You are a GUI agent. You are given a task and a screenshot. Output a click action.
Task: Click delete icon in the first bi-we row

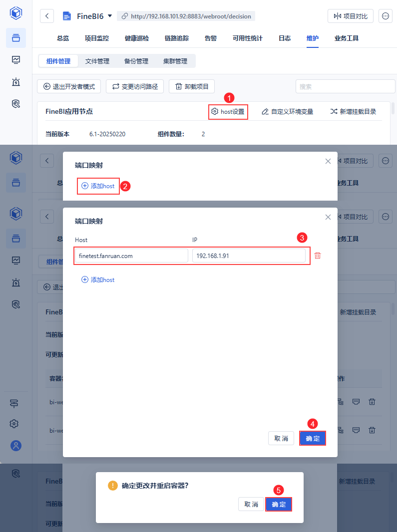coord(372,402)
